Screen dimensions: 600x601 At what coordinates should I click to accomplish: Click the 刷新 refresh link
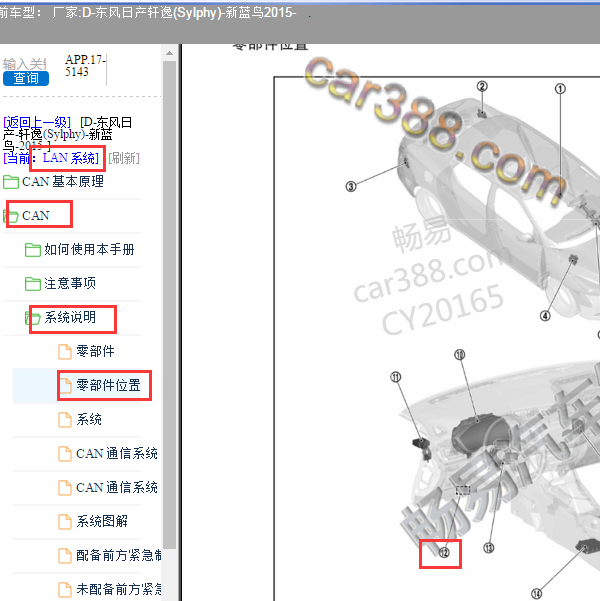[x=124, y=158]
